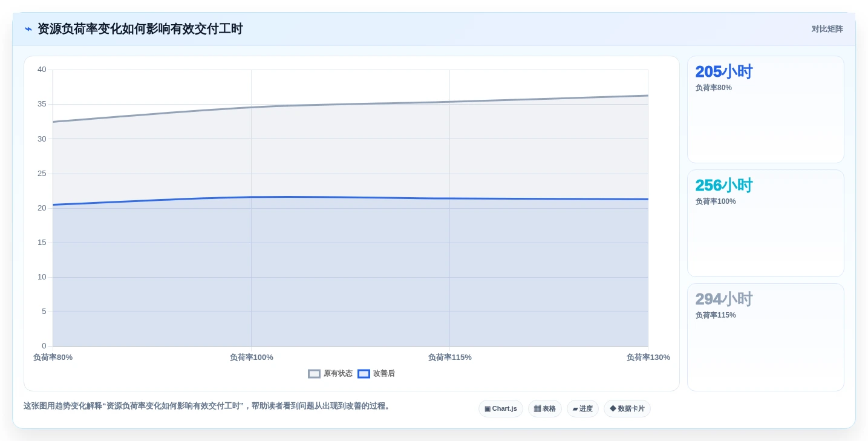
Task: Click the chart title 资源负荷率变化如何影响有效交付工时
Action: tap(140, 29)
